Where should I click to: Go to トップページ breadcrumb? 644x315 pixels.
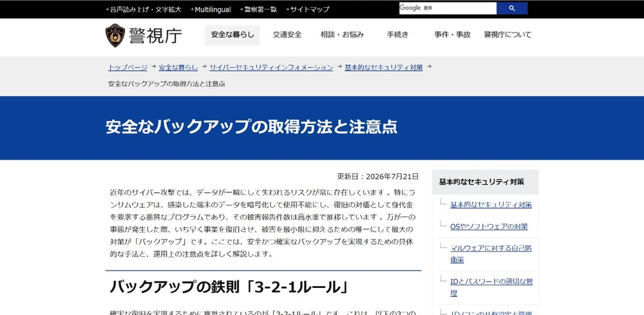point(128,68)
